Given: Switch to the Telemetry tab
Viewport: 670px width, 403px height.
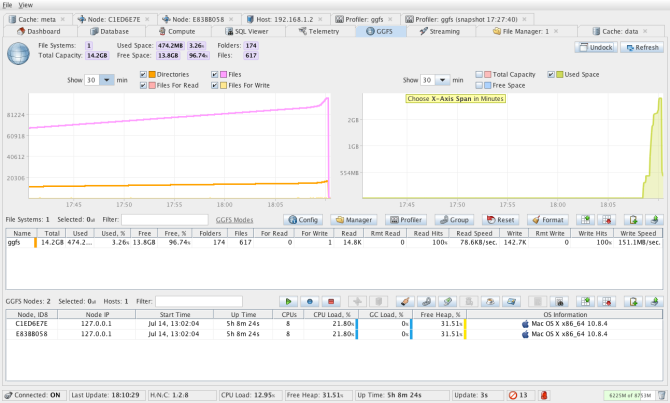Looking at the screenshot, I should pos(320,31).
